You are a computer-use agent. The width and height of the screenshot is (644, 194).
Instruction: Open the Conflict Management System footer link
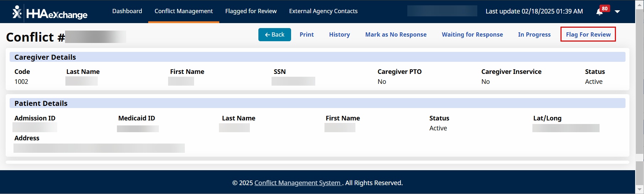297,183
